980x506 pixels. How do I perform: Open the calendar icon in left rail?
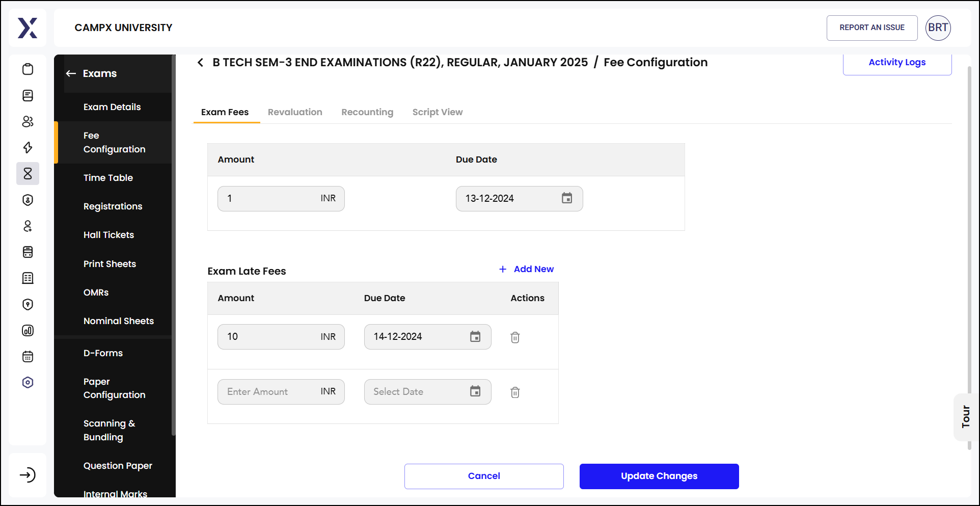coord(28,356)
